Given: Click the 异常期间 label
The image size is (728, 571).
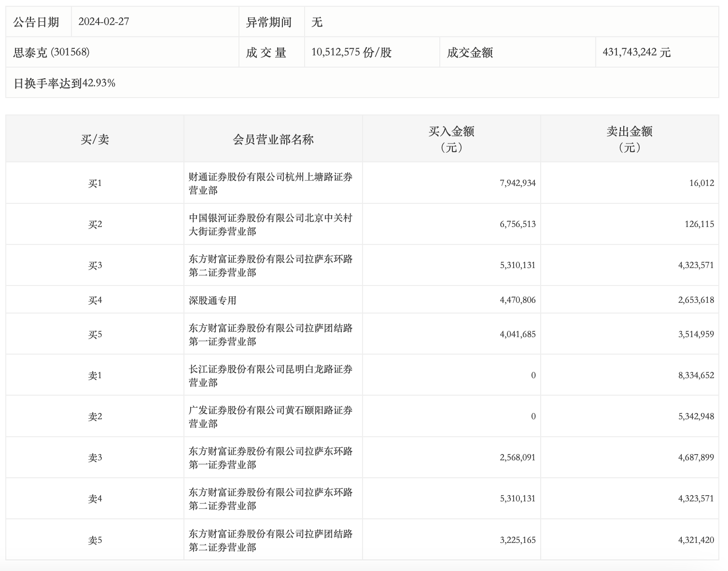Looking at the screenshot, I should 269,22.
